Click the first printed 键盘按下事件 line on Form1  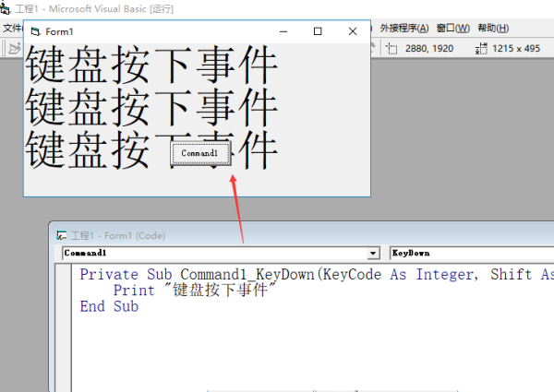(x=151, y=65)
